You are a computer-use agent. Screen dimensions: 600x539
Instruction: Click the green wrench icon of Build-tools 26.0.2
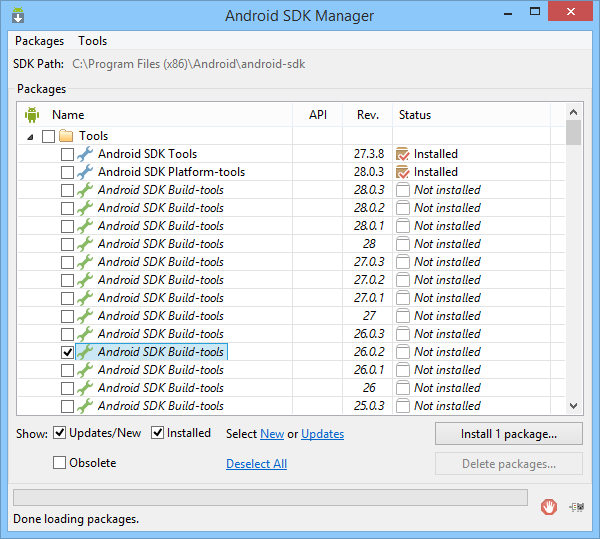pyautogui.click(x=85, y=352)
